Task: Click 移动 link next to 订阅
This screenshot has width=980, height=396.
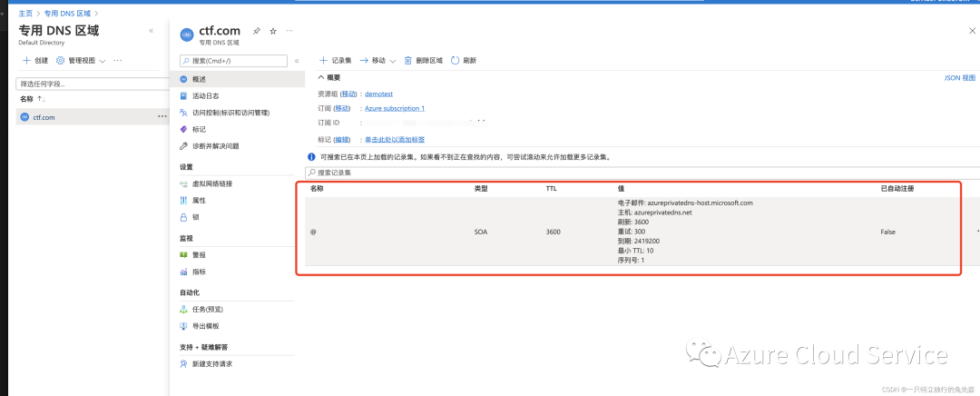Action: click(341, 108)
